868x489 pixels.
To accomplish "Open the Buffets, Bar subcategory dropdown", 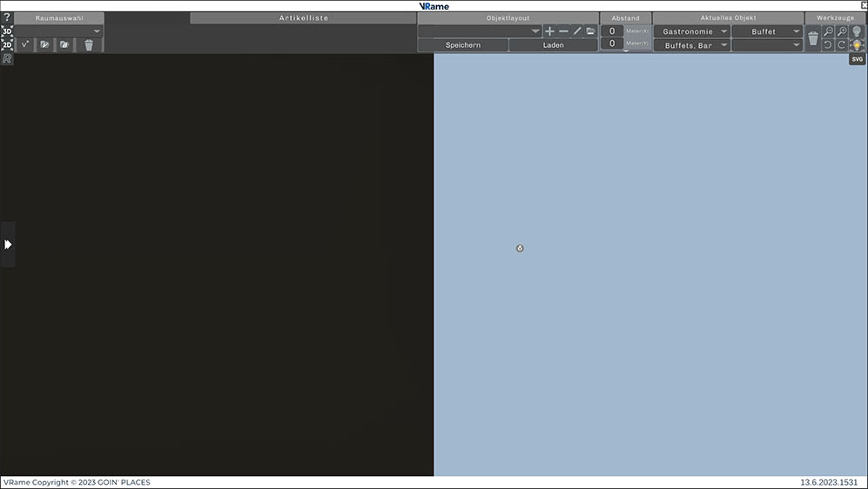I will pos(692,45).
